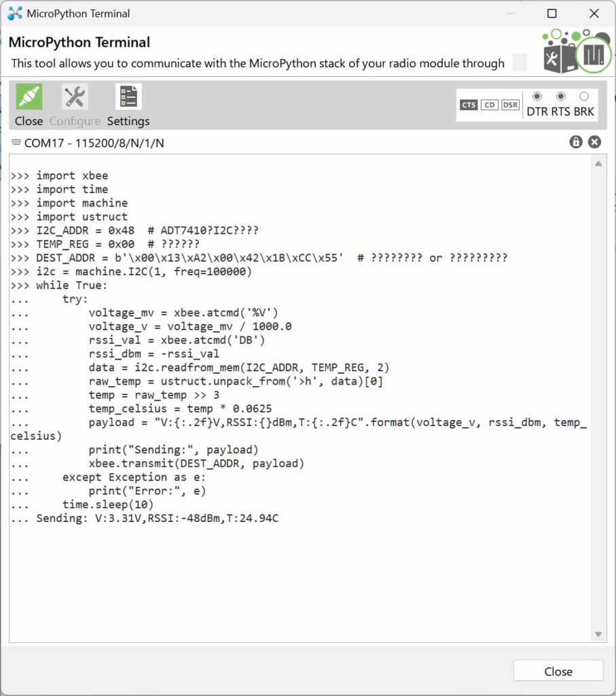The width and height of the screenshot is (616, 696).
Task: Click the Close button at bottom right
Action: (558, 671)
